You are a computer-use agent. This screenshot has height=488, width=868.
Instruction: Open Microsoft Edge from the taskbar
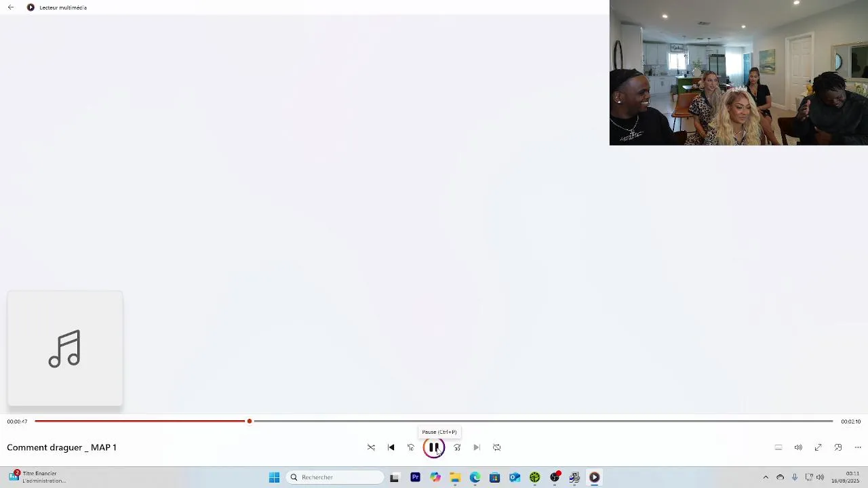pyautogui.click(x=475, y=477)
